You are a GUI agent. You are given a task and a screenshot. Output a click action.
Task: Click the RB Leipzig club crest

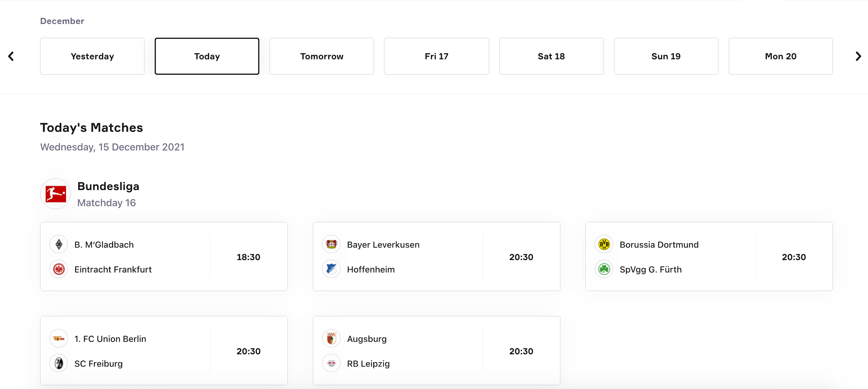click(x=331, y=363)
